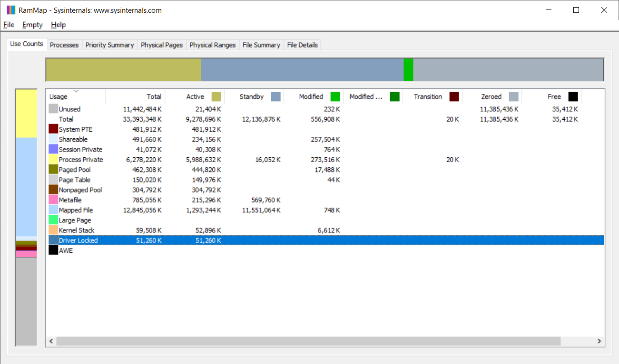Viewport: 619px width, 364px height.
Task: Click the System PTE maroon color icon
Action: [53, 129]
